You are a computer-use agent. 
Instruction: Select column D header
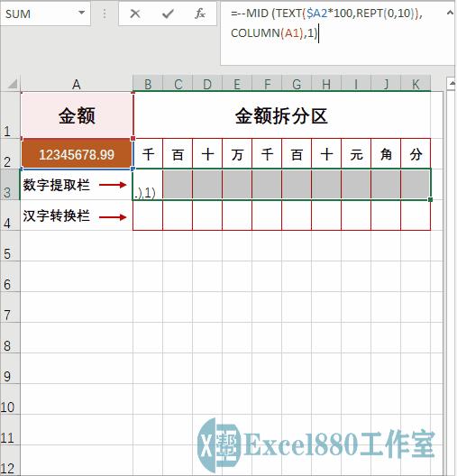[207, 84]
